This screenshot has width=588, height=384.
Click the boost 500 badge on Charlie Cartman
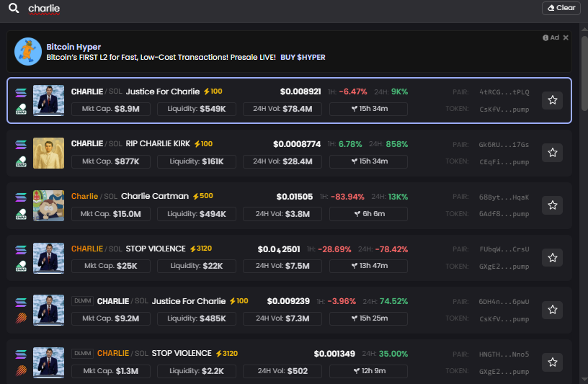coord(203,196)
